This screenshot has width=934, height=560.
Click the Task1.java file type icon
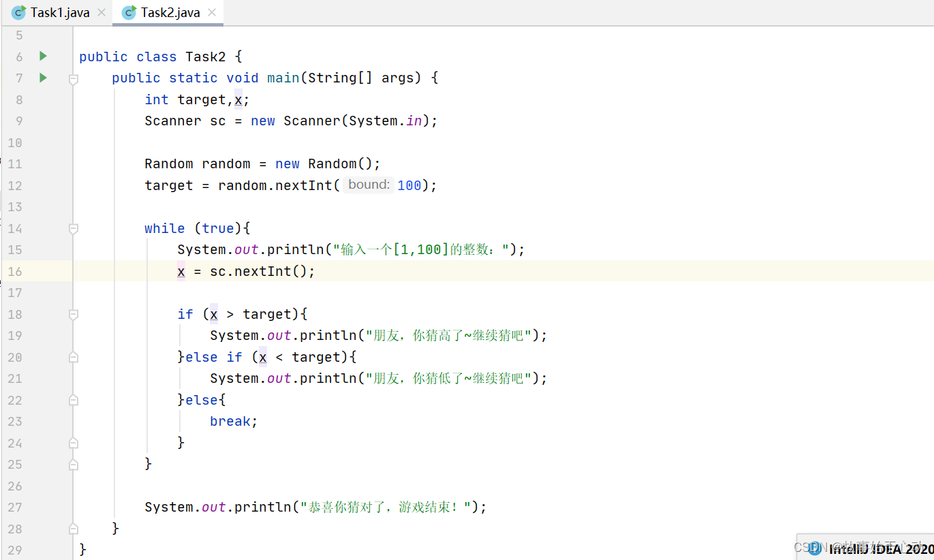tap(18, 12)
